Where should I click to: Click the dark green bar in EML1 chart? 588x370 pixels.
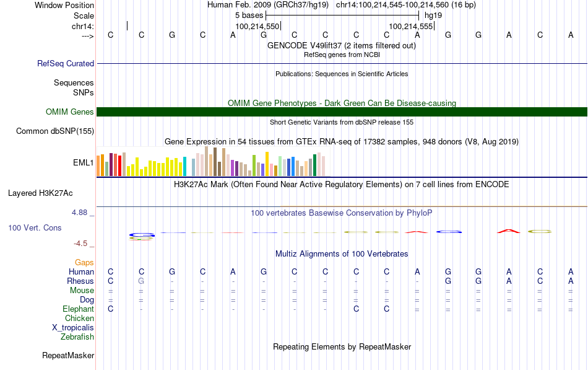tap(315, 165)
